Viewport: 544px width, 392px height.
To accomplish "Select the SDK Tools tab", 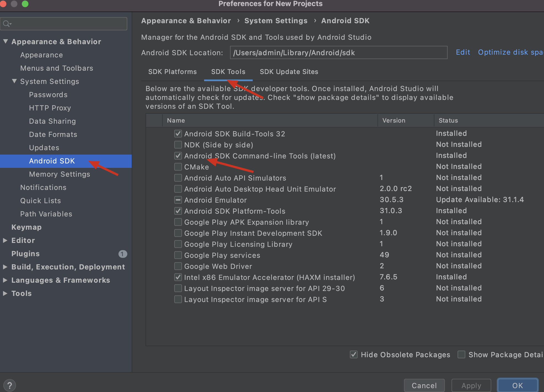I will [x=228, y=72].
